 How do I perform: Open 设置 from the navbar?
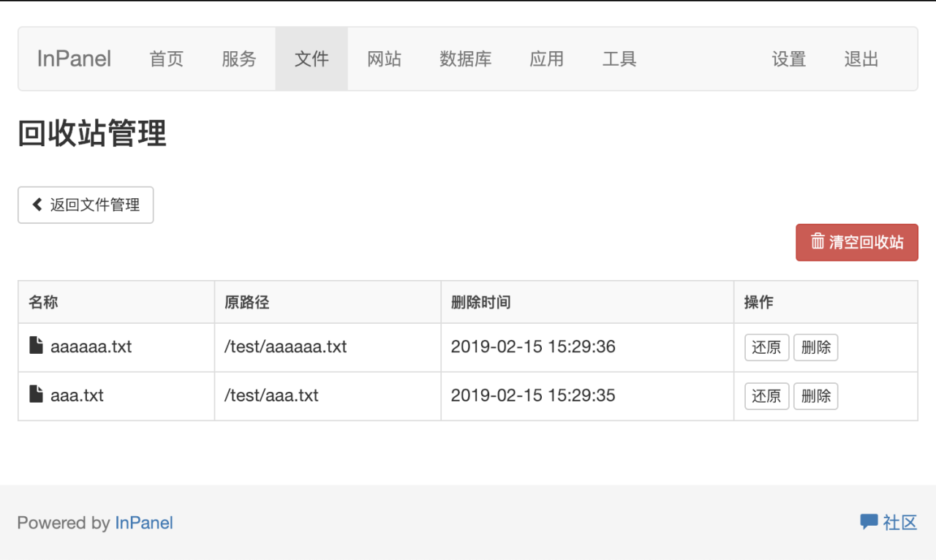(788, 58)
